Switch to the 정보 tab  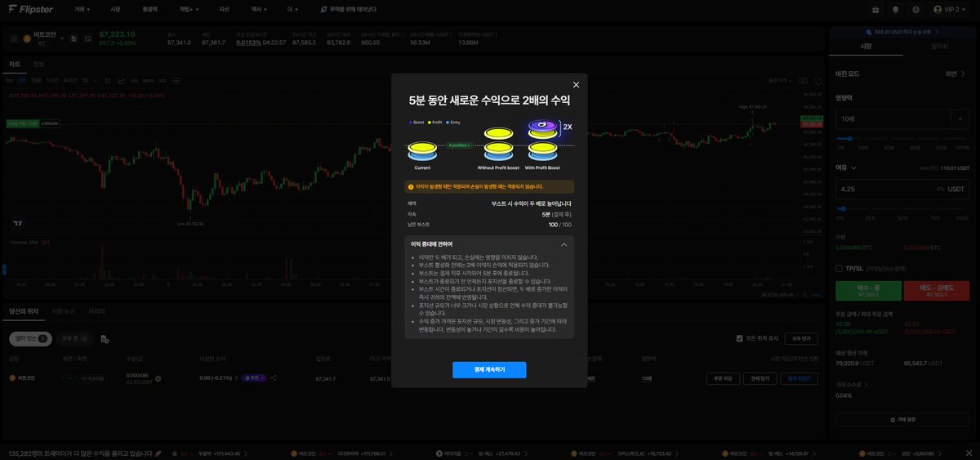coord(38,64)
